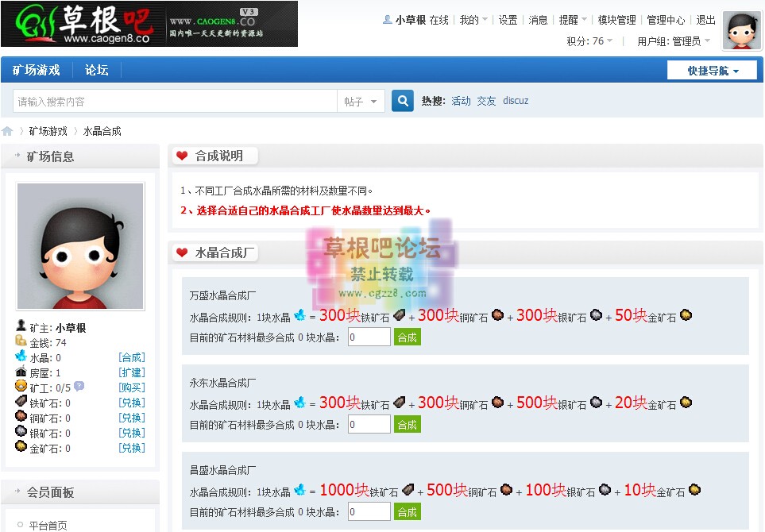
Task: Click the copper ore icon next to 铜矿石
Action: point(21,417)
